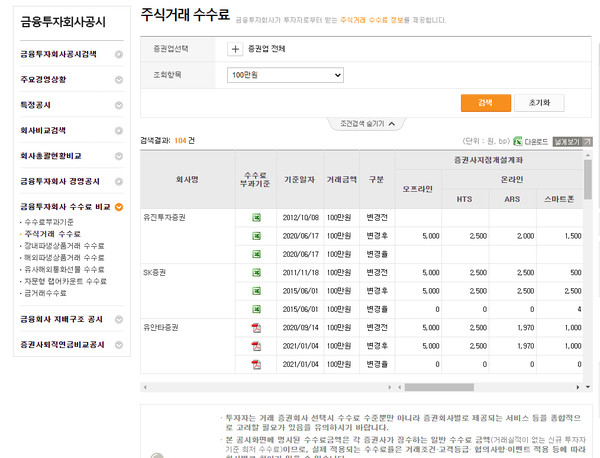Image resolution: width=600 pixels, height=458 pixels.
Task: Click horizontal scrollbar left arrow at far left
Action: point(145,387)
